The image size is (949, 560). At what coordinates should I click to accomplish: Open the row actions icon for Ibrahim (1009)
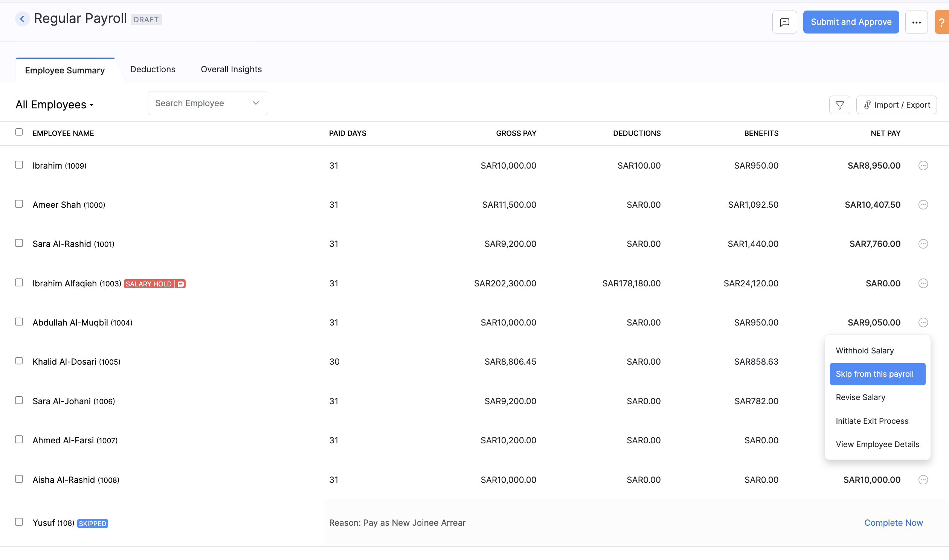923,165
